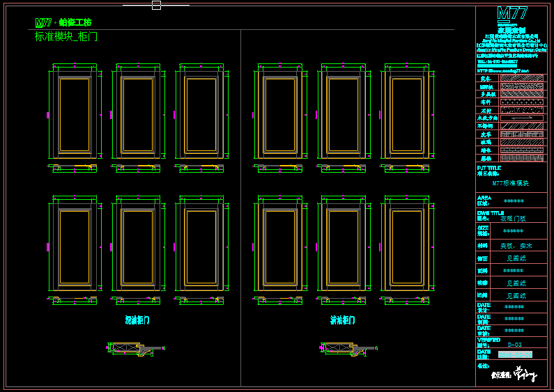Pick the 石材 hatch pattern sample
554x392 pixels.
pos(523,110)
